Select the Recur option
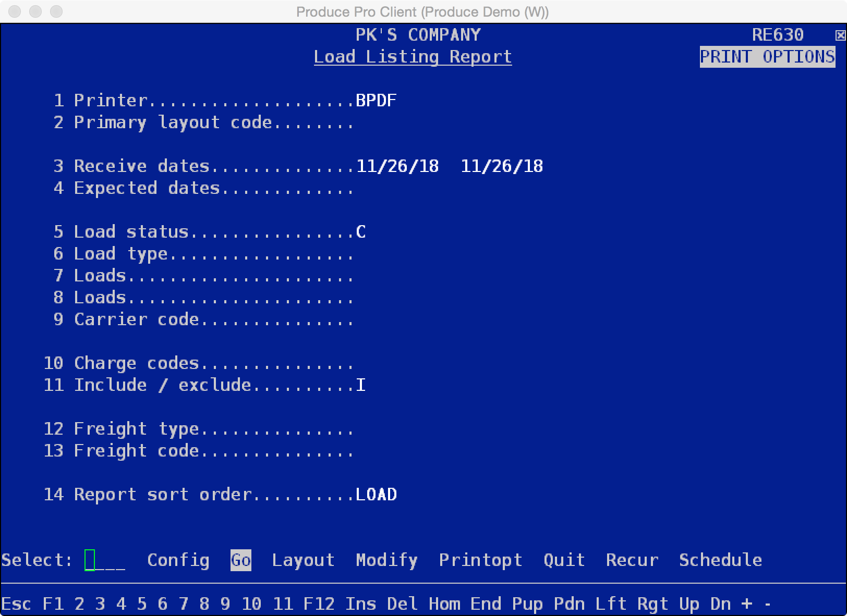Image resolution: width=847 pixels, height=616 pixels. click(632, 560)
